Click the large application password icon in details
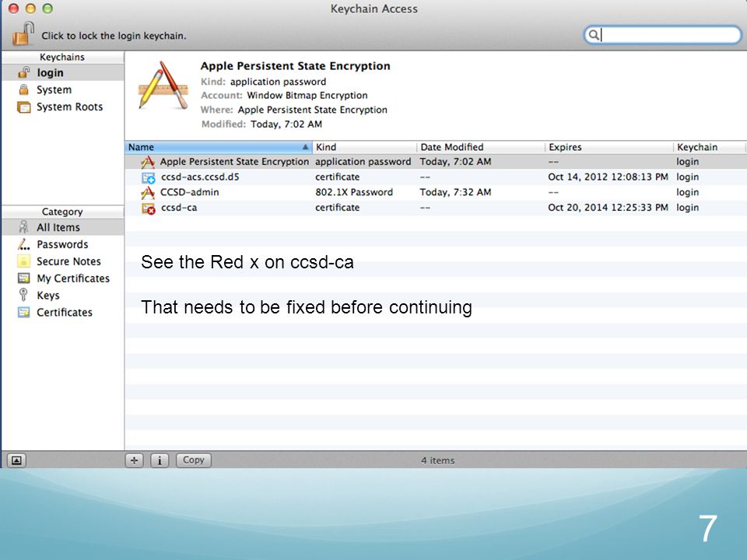747x560 pixels. point(163,86)
